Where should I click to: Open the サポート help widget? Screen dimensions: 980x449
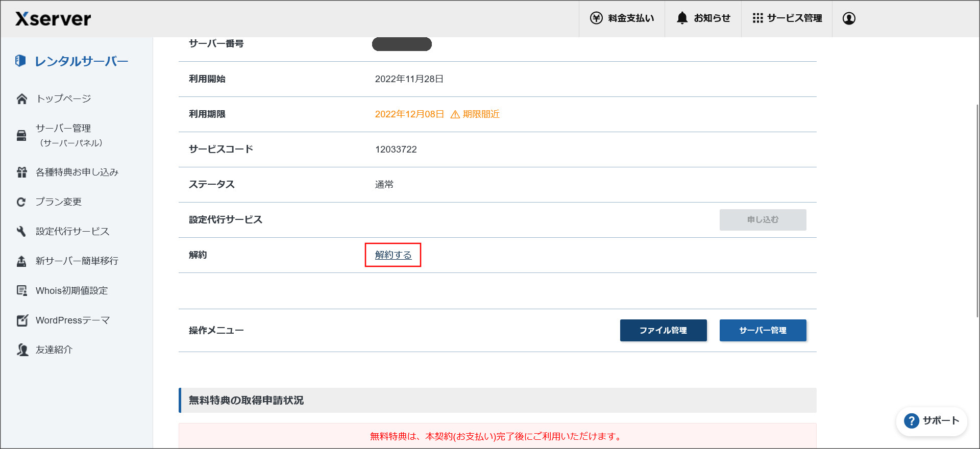tap(932, 421)
